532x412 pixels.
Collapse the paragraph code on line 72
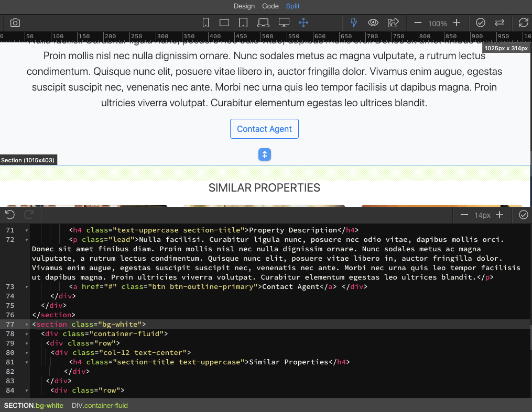tap(27, 239)
